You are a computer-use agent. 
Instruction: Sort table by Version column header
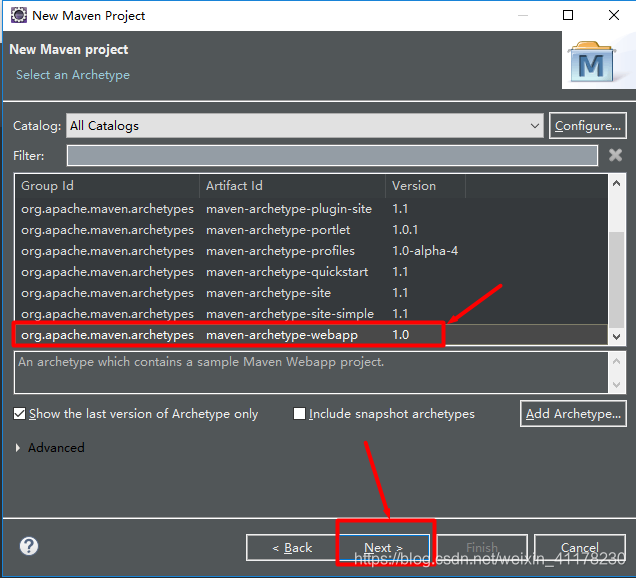[x=425, y=186]
